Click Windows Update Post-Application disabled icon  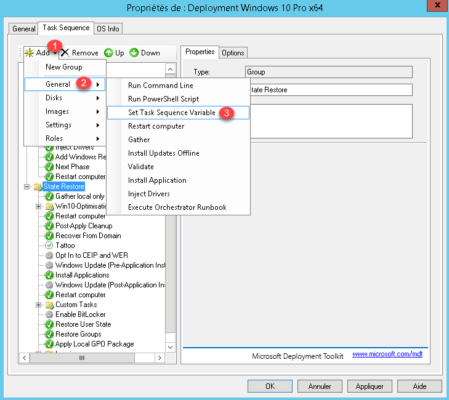click(x=49, y=285)
